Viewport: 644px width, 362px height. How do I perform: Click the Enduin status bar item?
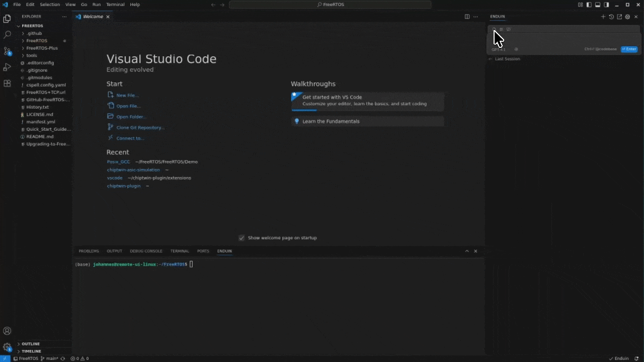[619, 358]
